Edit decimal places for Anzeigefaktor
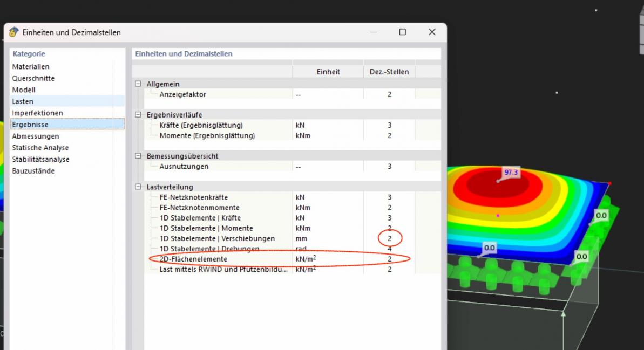644x350 pixels. pos(389,94)
